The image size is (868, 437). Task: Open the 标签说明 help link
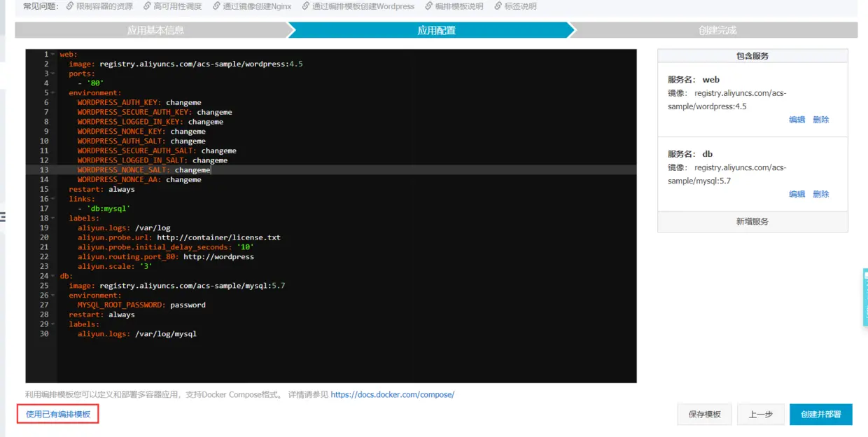coord(520,6)
